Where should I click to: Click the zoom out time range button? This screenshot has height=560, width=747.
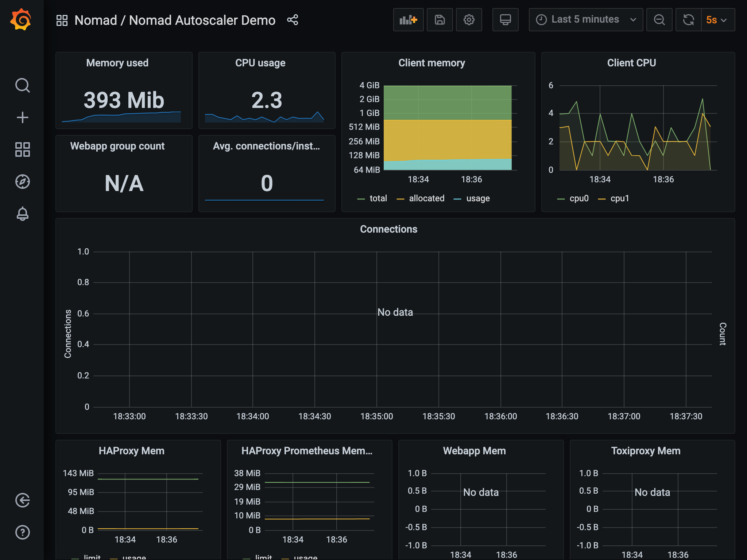pyautogui.click(x=659, y=20)
